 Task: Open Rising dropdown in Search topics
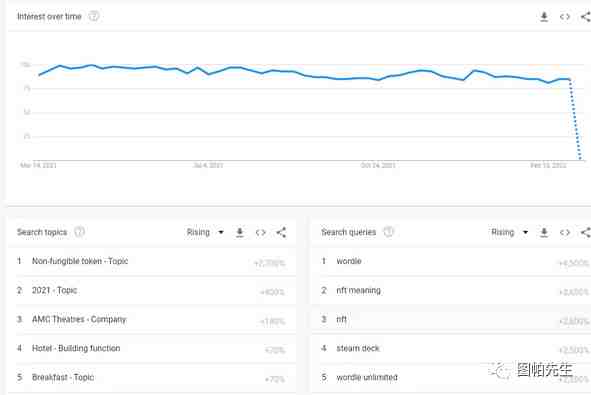[x=205, y=232]
